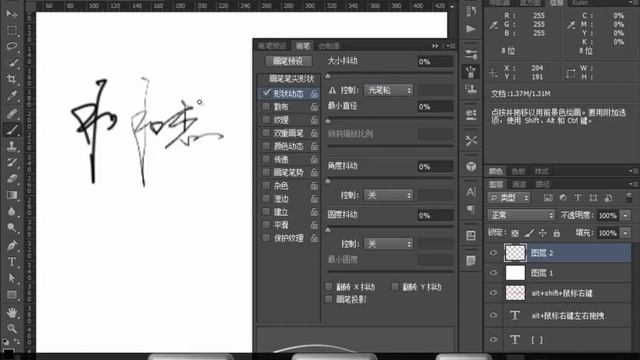640x360 pixels.
Task: Switch to the 颜色 color tab
Action: pyautogui.click(x=496, y=171)
